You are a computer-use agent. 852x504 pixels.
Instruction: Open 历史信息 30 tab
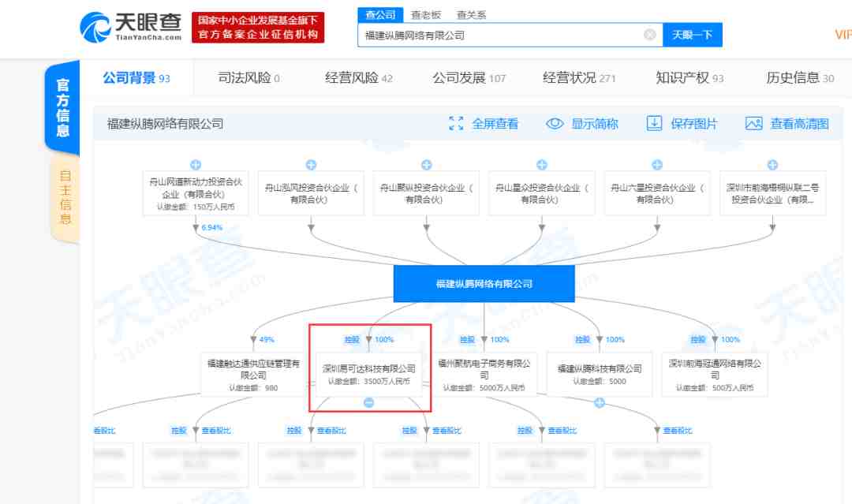[800, 77]
